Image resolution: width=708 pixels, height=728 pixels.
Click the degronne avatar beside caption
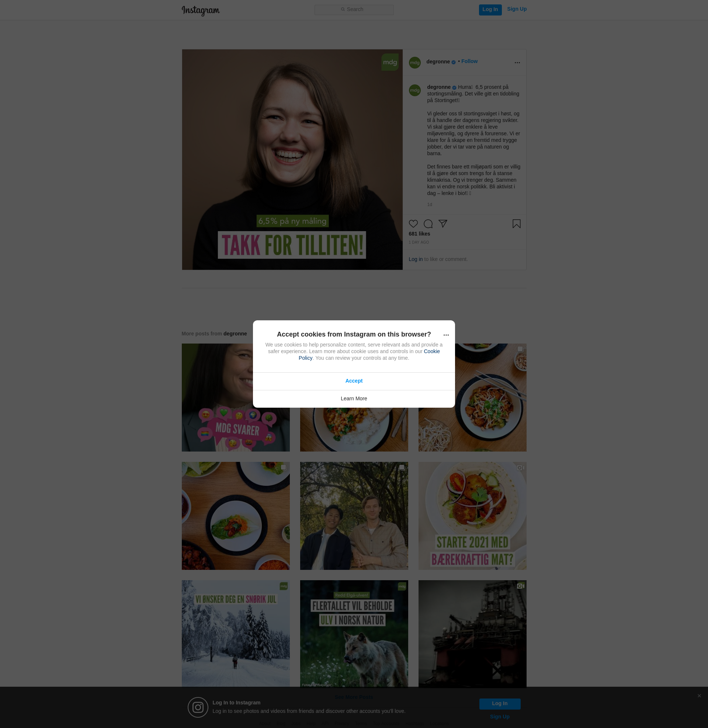click(414, 90)
